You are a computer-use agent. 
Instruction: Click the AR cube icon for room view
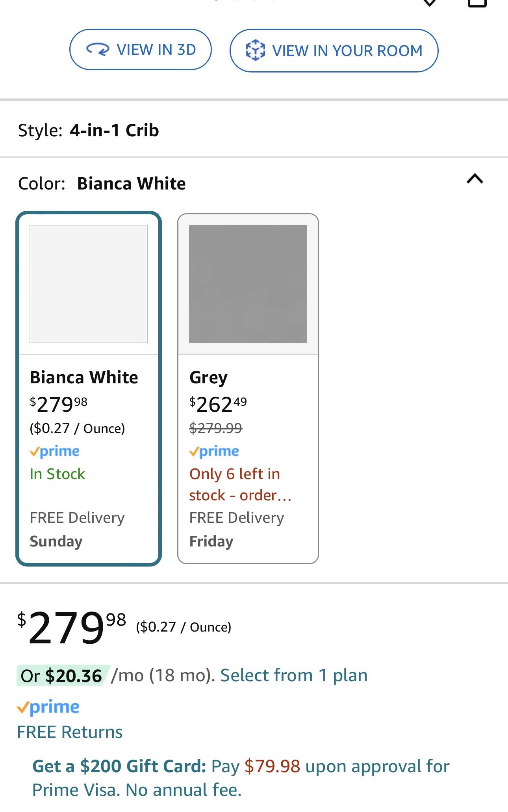pyautogui.click(x=255, y=50)
